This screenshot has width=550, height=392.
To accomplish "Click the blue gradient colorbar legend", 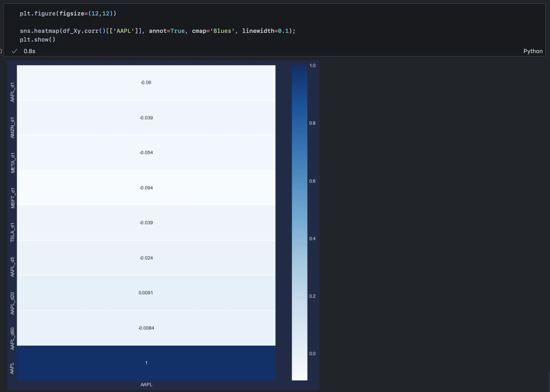I will pos(299,222).
